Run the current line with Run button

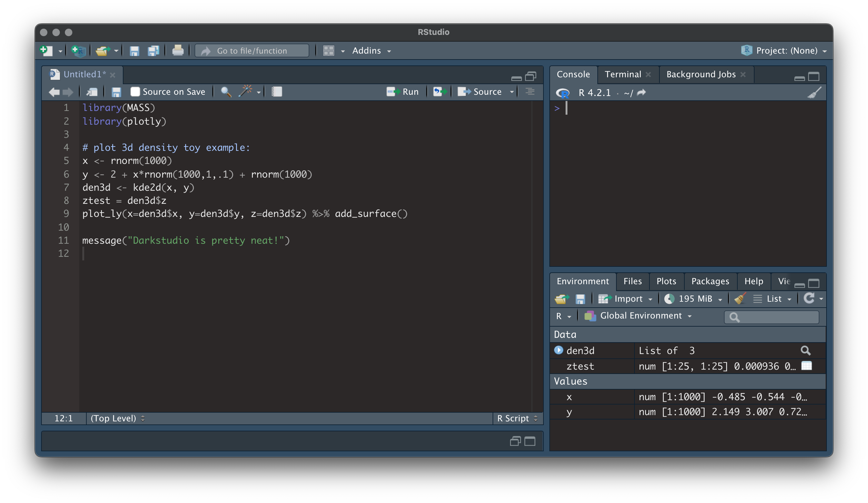402,92
